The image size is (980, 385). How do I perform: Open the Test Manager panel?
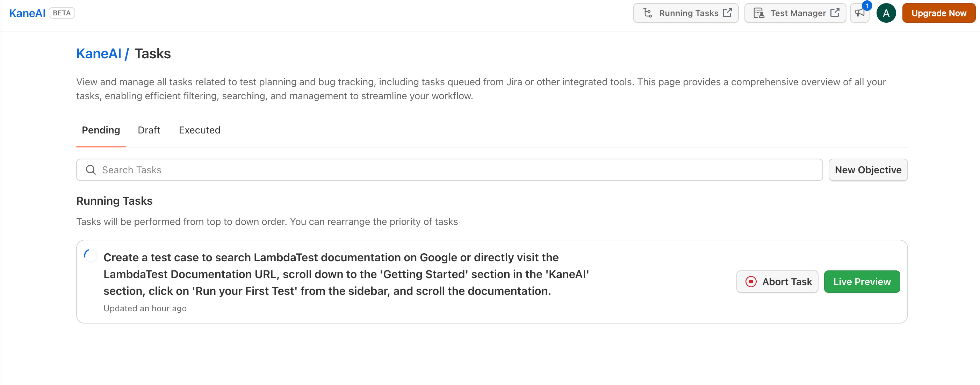[x=794, y=13]
